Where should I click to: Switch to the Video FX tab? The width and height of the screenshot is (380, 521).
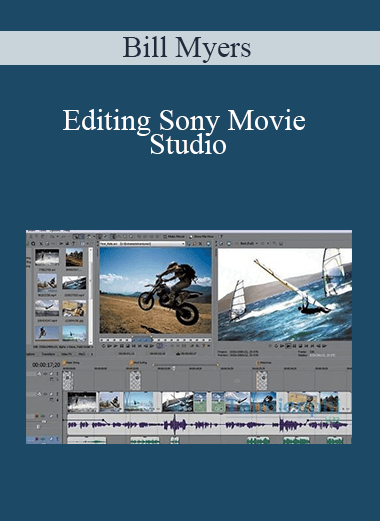tap(67, 354)
